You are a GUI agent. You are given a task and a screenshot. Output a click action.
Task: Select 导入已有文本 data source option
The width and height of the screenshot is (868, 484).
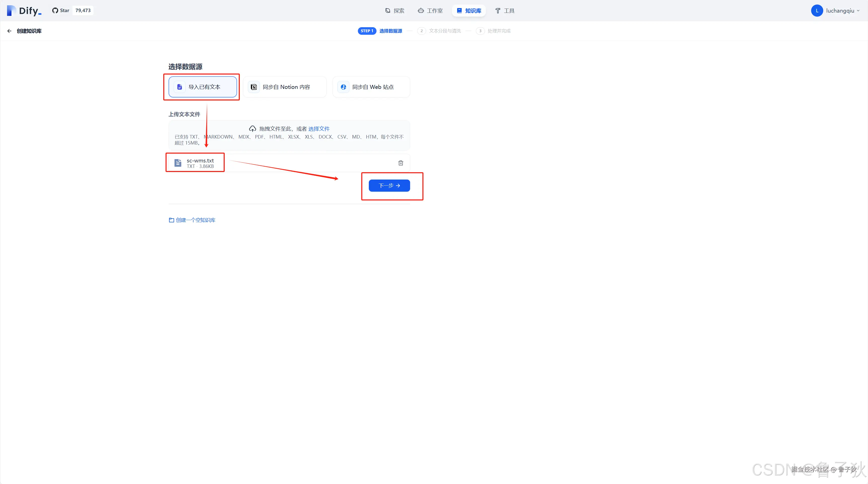pyautogui.click(x=203, y=87)
